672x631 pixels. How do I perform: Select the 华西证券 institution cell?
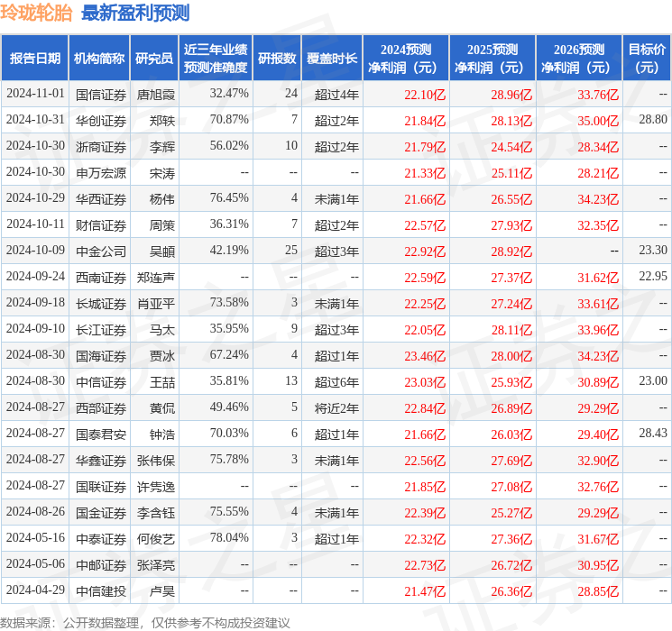101,199
